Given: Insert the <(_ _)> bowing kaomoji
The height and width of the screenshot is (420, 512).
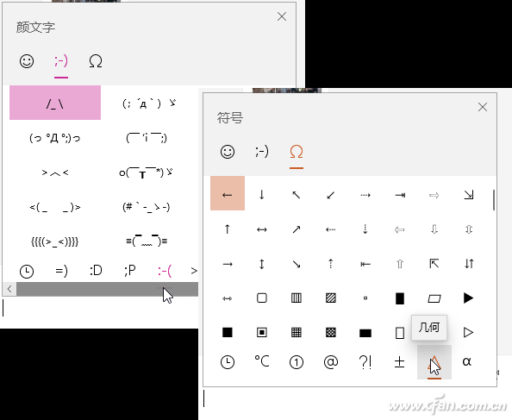Looking at the screenshot, I should [55, 207].
